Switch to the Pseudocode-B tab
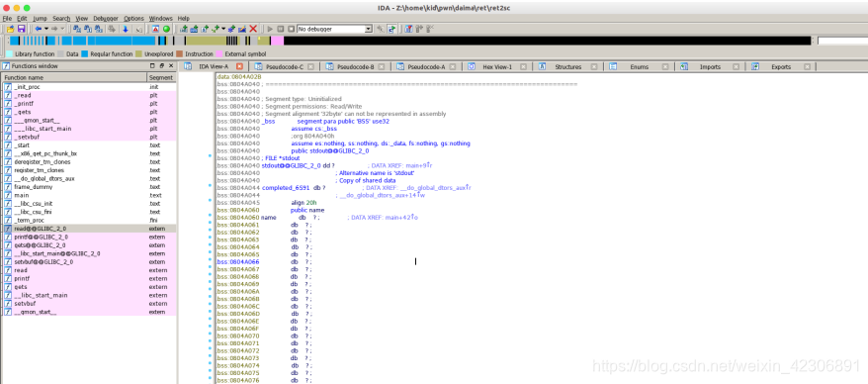Image resolution: width=868 pixels, height=384 pixels. (355, 66)
